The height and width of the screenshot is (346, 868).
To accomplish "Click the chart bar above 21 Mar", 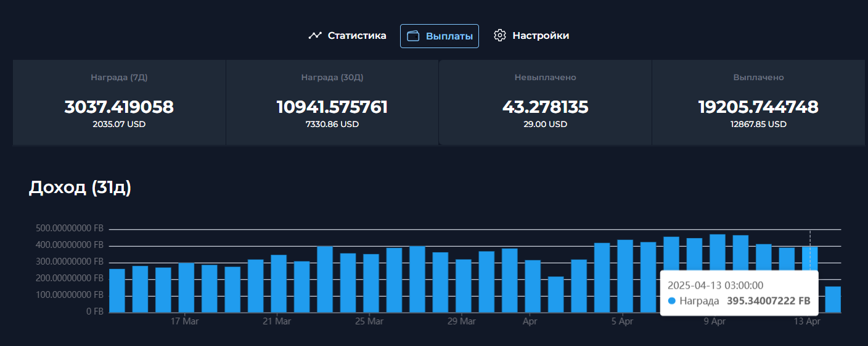I will click(279, 283).
